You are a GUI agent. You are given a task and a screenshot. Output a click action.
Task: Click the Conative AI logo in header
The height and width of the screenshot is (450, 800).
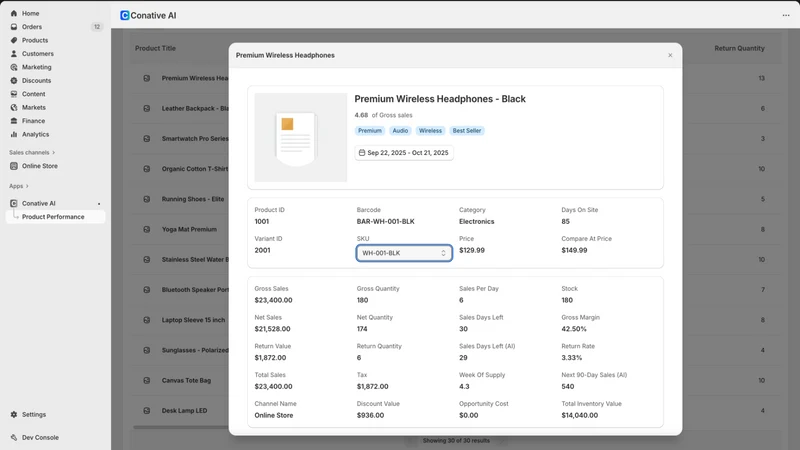point(124,15)
